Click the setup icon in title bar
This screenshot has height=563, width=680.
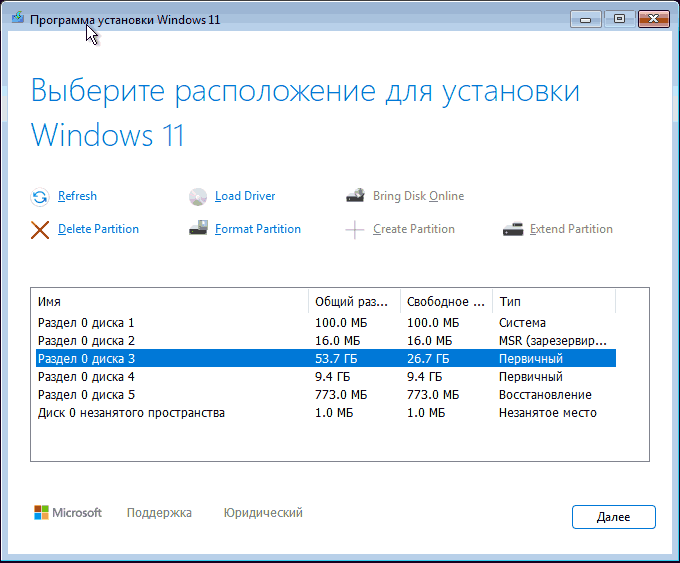coord(18,19)
